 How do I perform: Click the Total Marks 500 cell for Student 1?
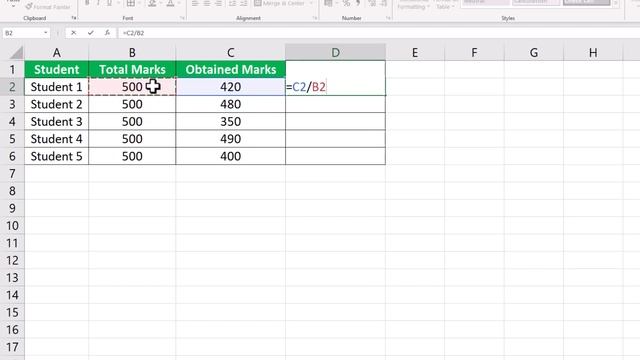tap(132, 87)
